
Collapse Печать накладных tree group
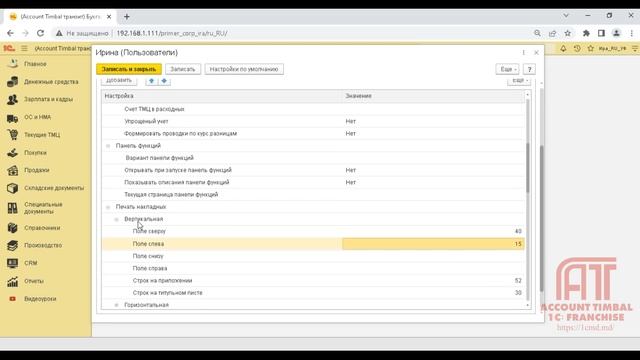(x=108, y=207)
